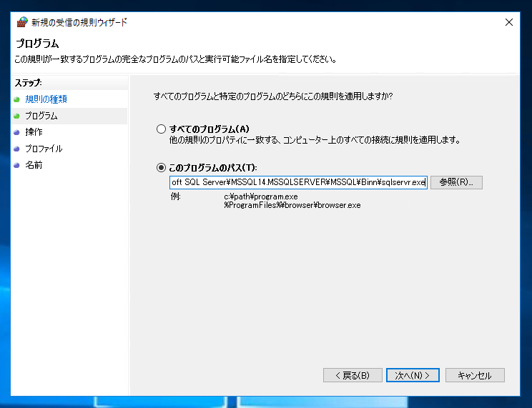Select the 名前 step in sidebar
Screen dimensions: 532x408
point(34,165)
